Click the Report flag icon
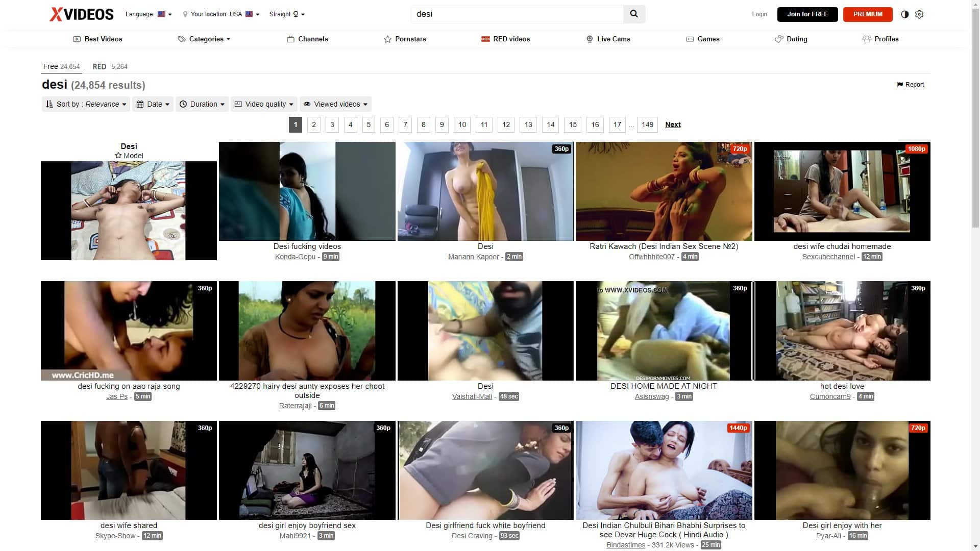 coord(899,84)
